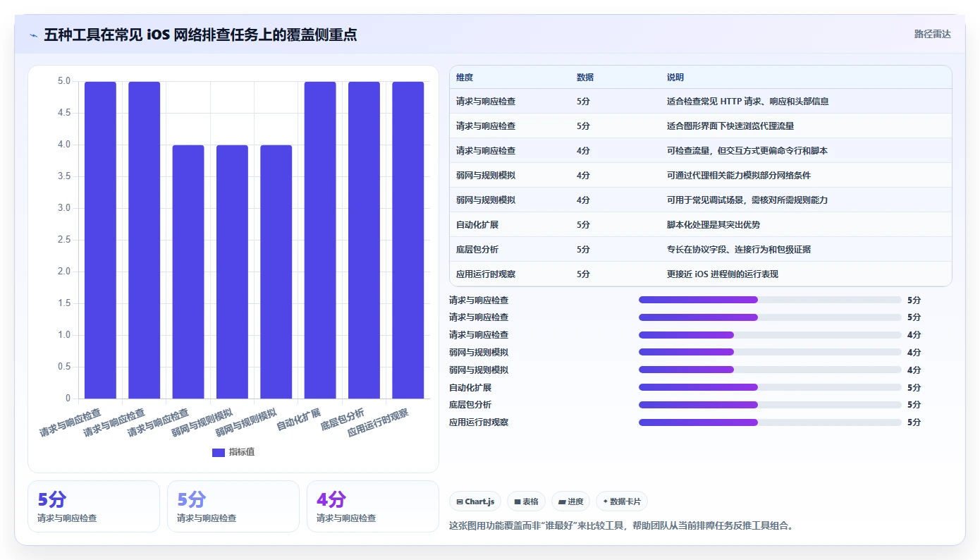Click the 维度 column header
The height and width of the screenshot is (560, 980).
(x=465, y=78)
